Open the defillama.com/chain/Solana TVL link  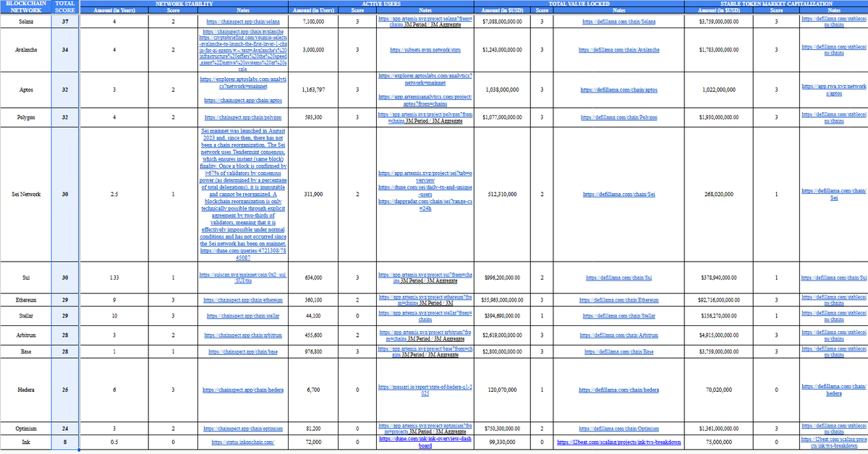coord(618,22)
